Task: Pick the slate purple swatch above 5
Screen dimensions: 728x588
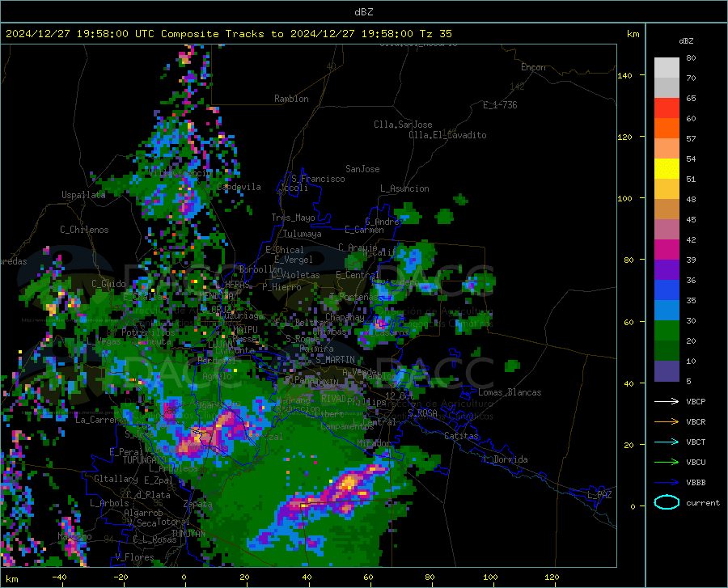Action: [667, 371]
